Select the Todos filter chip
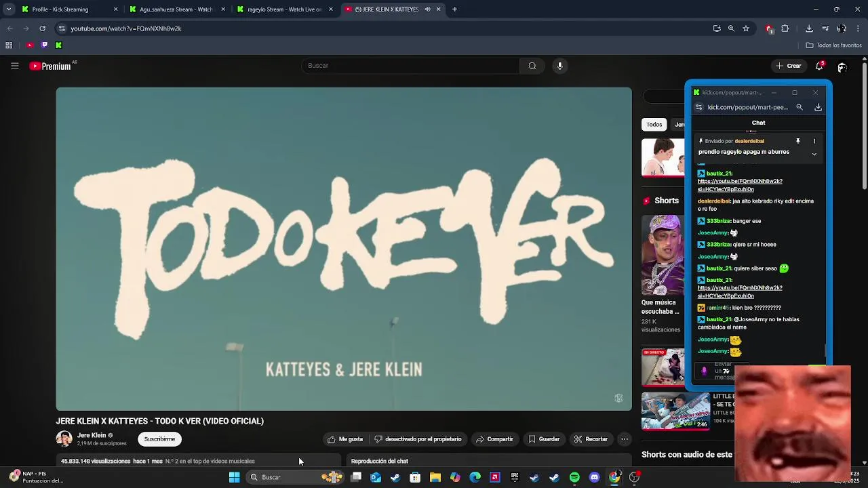Viewport: 868px width, 488px height. pos(654,125)
